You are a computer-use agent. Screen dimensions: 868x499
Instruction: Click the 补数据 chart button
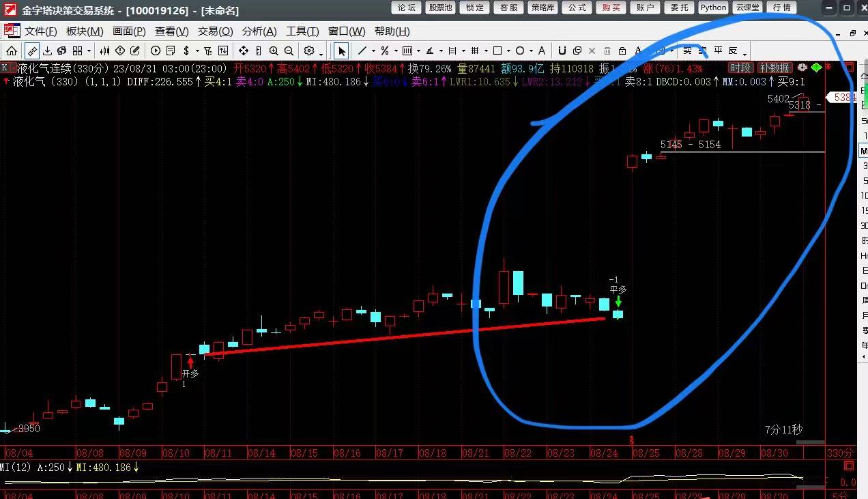775,68
